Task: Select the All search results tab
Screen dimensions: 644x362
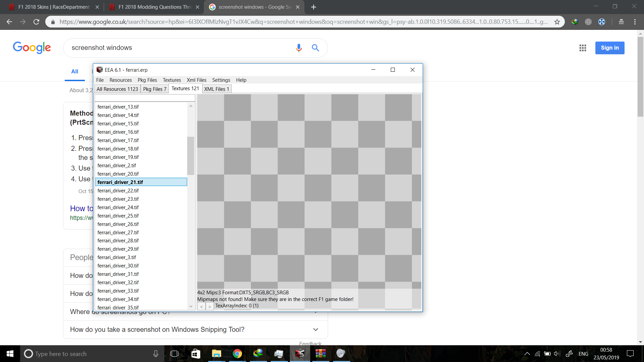Action: (75, 72)
